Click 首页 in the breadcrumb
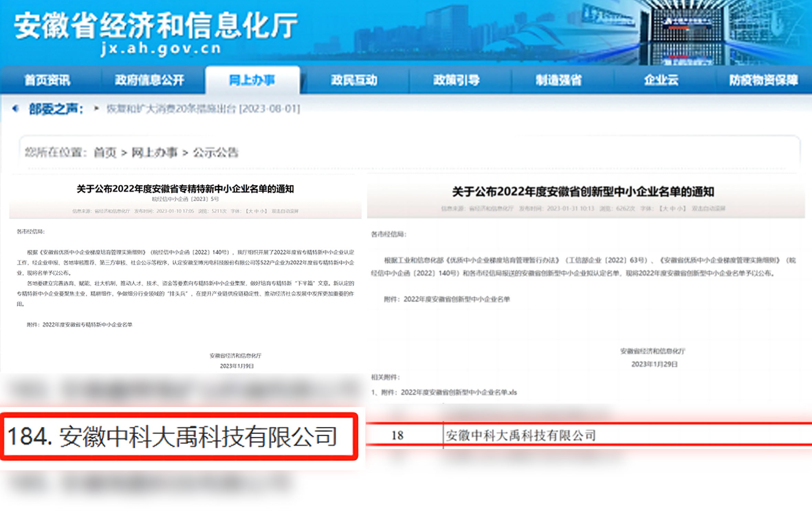The height and width of the screenshot is (515, 812). pos(105,152)
